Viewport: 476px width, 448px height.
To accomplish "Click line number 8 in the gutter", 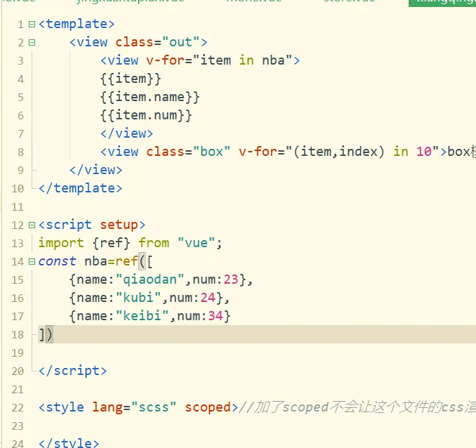I will point(20,152).
